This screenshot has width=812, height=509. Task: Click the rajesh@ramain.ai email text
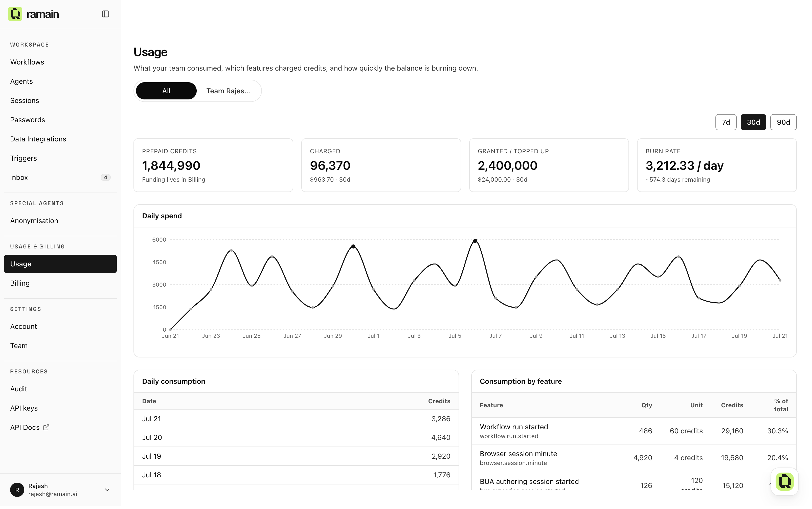[x=53, y=494]
